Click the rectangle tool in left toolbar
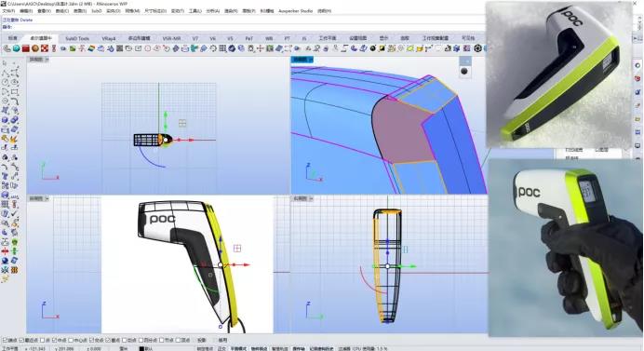The width and height of the screenshot is (644, 351). (14, 91)
